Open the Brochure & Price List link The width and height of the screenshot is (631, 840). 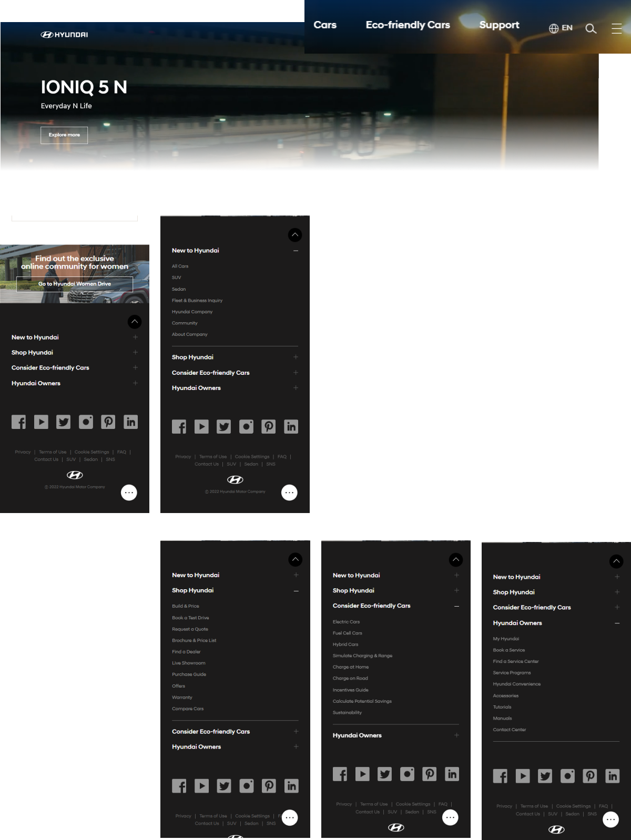click(x=194, y=640)
